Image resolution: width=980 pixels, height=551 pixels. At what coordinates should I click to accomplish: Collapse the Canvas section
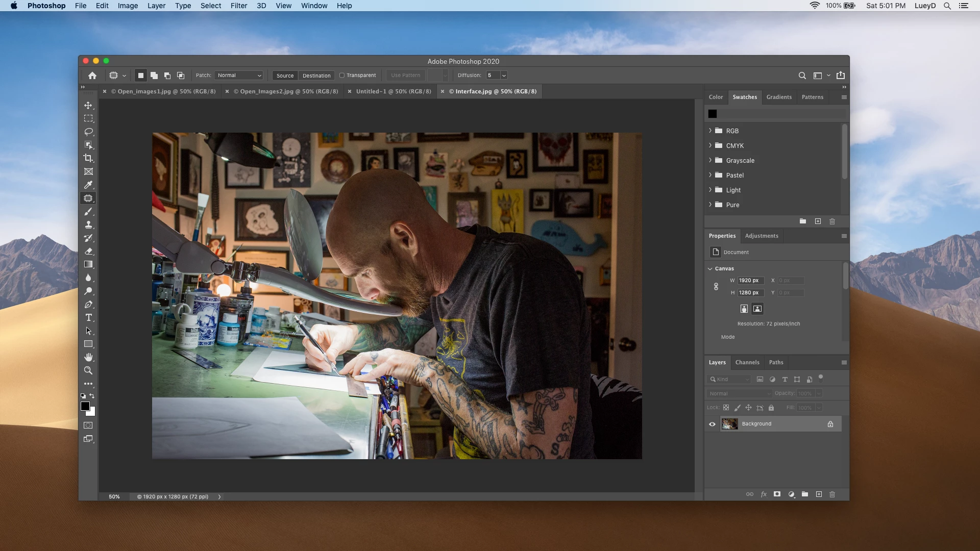pyautogui.click(x=710, y=269)
